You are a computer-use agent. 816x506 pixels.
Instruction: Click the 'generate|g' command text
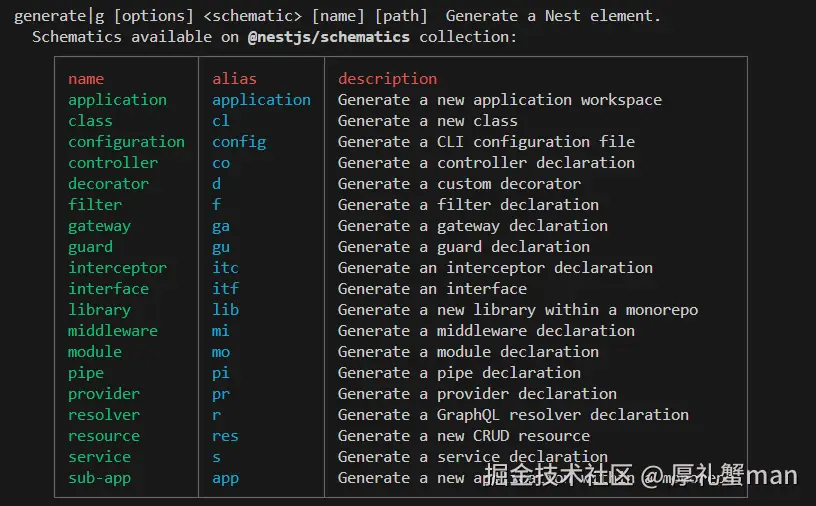pos(59,16)
